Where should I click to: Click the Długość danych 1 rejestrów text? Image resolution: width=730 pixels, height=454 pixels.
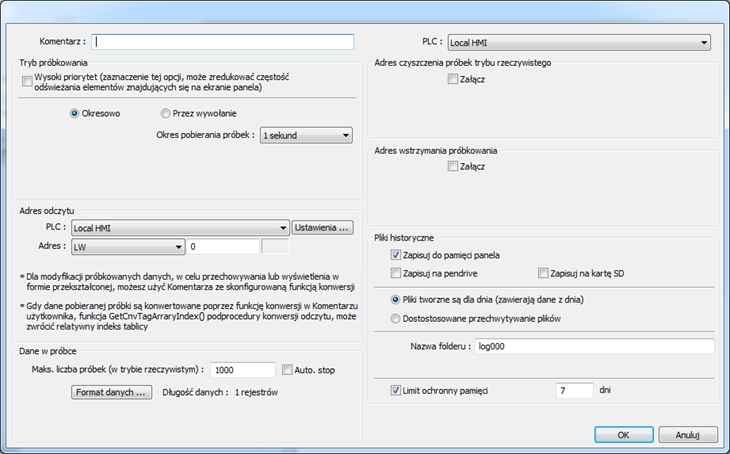[x=220, y=393]
